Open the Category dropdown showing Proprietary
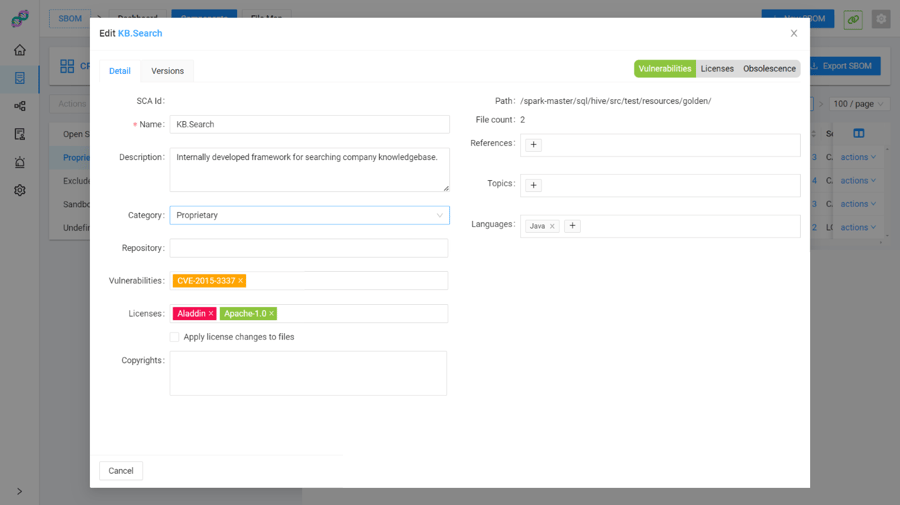900x505 pixels. (x=309, y=215)
